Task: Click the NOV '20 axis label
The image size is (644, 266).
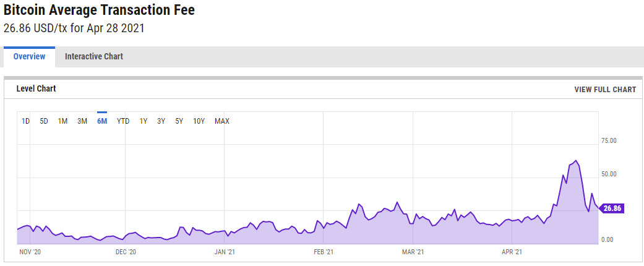Action: (30, 252)
